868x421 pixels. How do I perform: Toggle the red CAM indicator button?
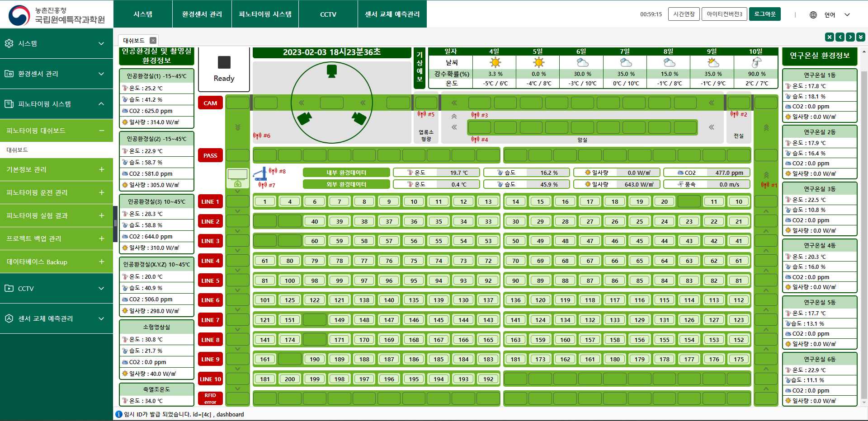(210, 103)
